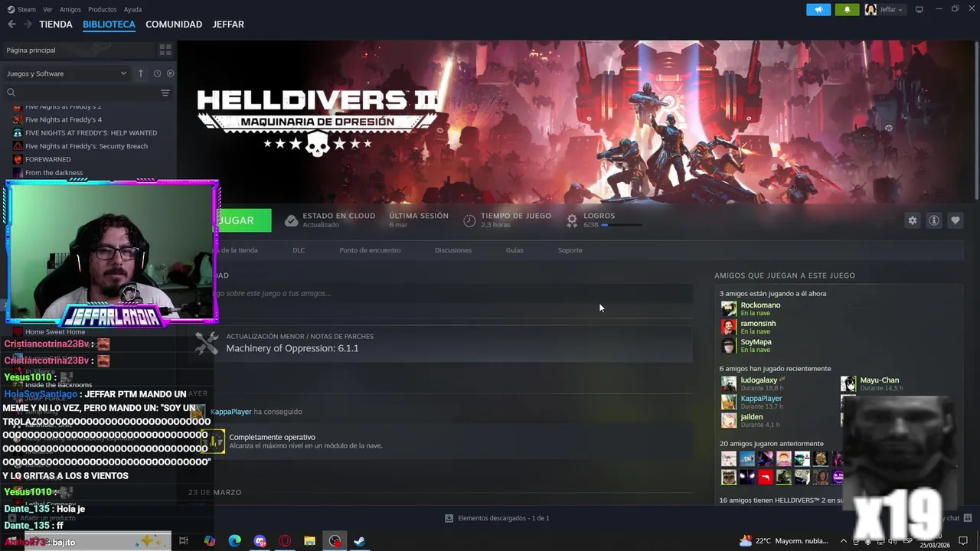Open Opera browser from the taskbar
Screen dimensions: 980x551
coord(285,541)
